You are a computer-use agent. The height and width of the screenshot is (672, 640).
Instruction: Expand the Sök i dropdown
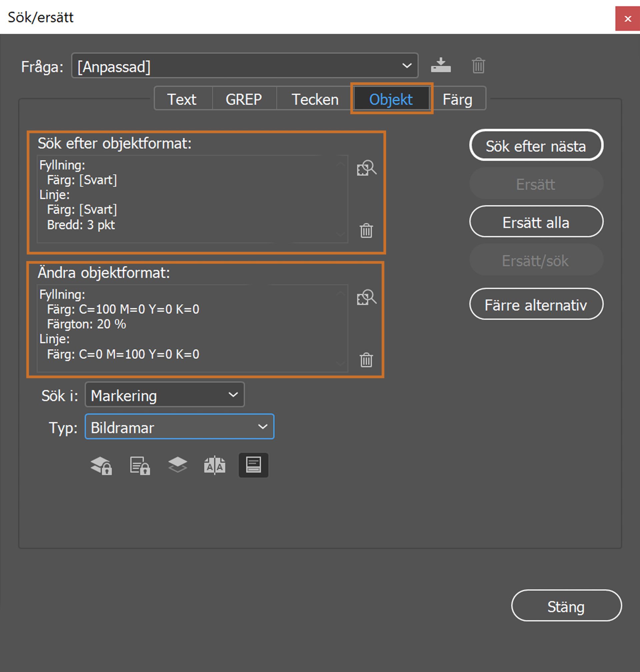164,395
